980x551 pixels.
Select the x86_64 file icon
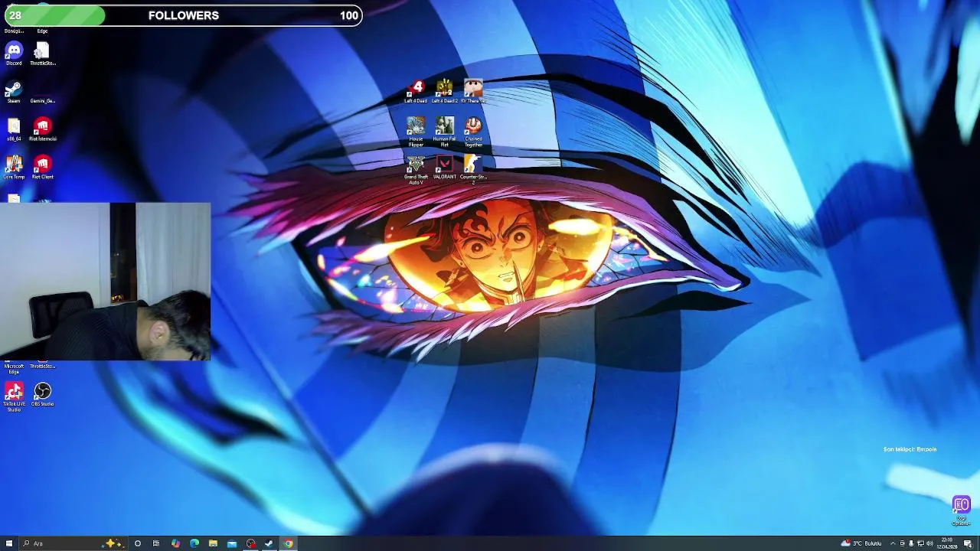[14, 129]
